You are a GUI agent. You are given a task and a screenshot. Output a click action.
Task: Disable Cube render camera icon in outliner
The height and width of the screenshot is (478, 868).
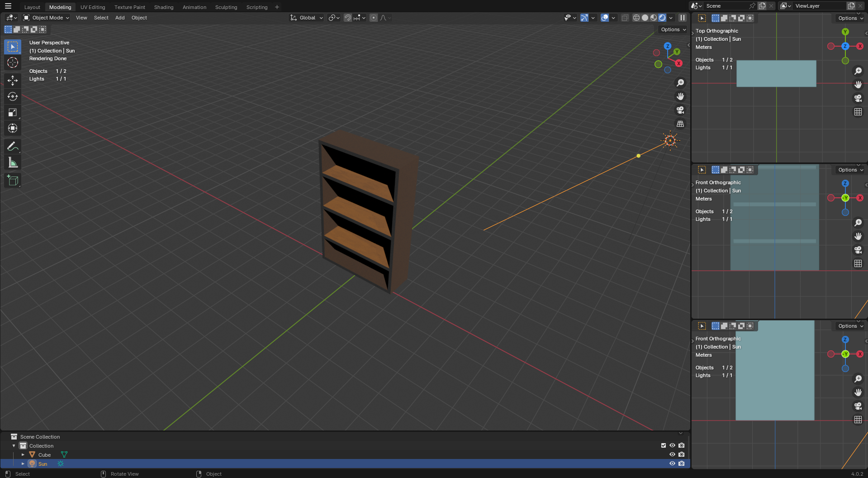682,454
